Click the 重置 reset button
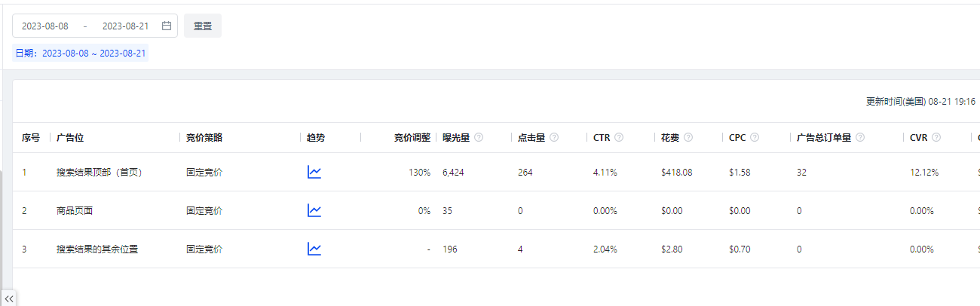Viewport: 980px width, 306px height. (203, 26)
